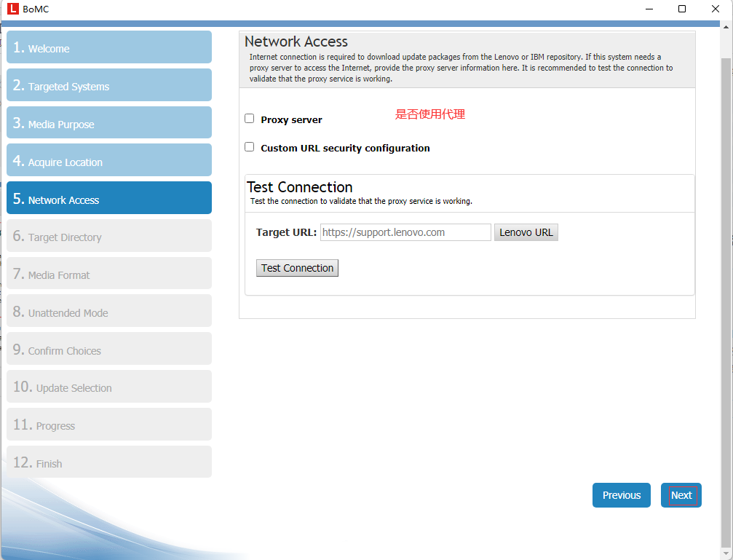Screen dimensions: 733x560
Task: Go back with the Previous button
Action: (x=622, y=495)
